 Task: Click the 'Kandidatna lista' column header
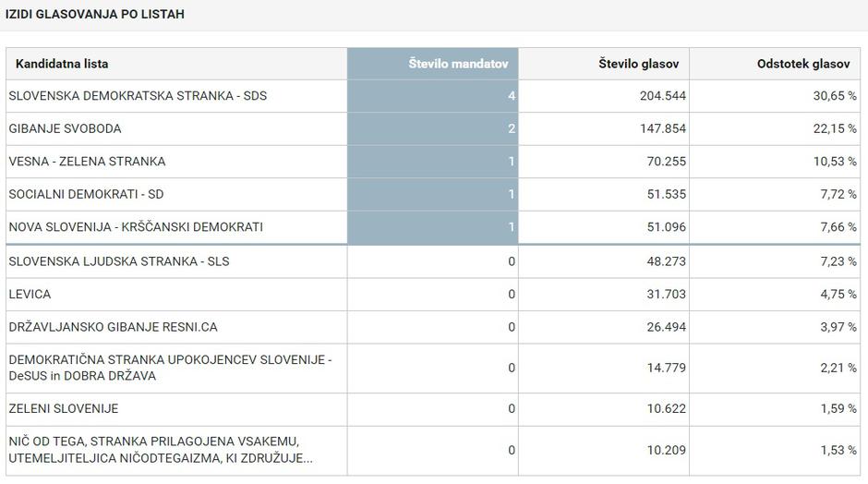pyautogui.click(x=62, y=64)
